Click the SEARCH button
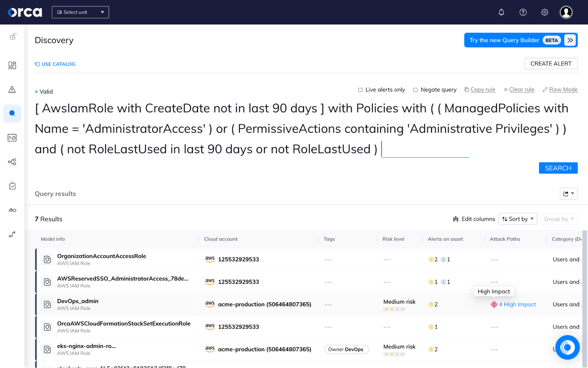Image resolution: width=588 pixels, height=368 pixels. 558,168
